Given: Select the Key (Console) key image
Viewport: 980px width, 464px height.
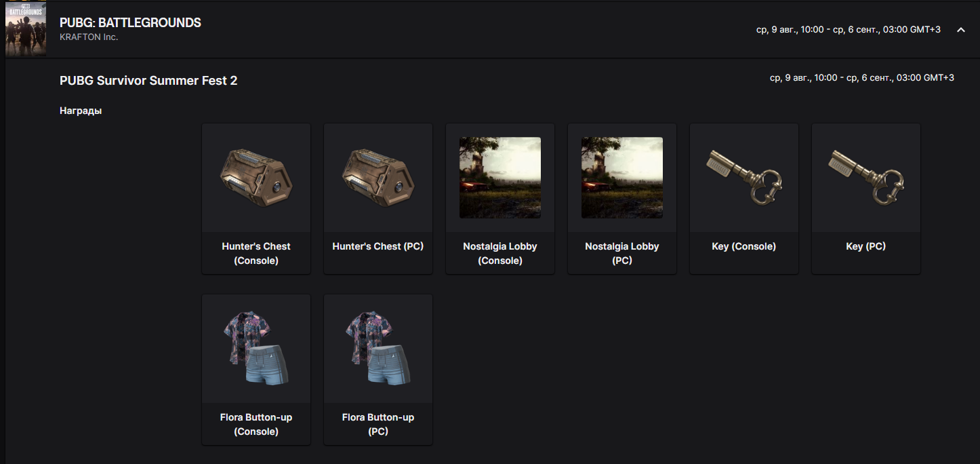Looking at the screenshot, I should click(744, 178).
